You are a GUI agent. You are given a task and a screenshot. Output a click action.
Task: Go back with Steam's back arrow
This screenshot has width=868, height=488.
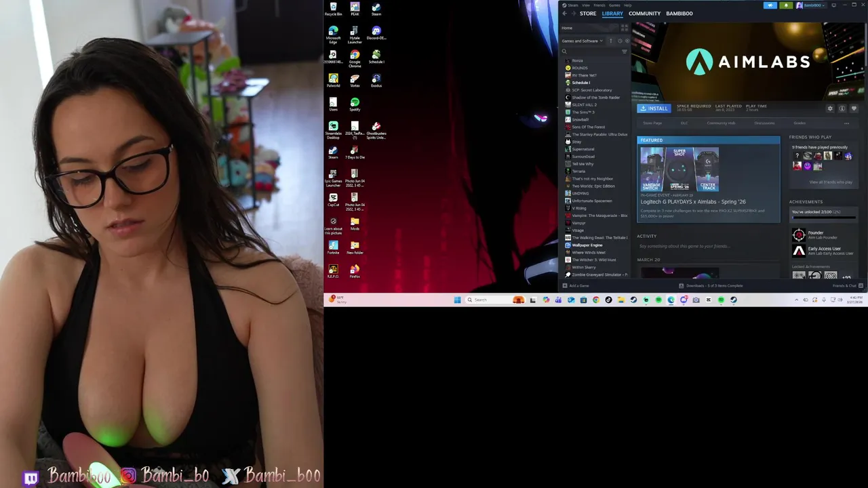tap(564, 14)
